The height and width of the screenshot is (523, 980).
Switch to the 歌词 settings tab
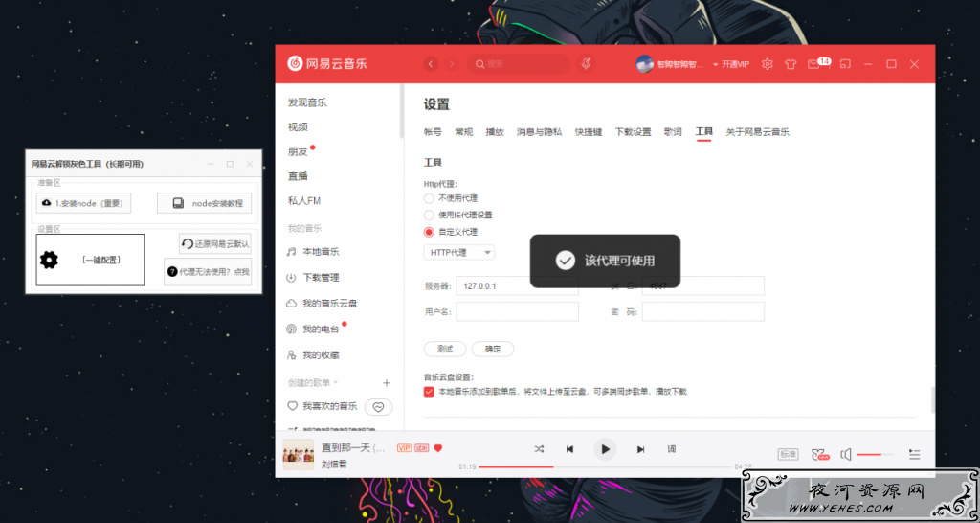tap(673, 132)
